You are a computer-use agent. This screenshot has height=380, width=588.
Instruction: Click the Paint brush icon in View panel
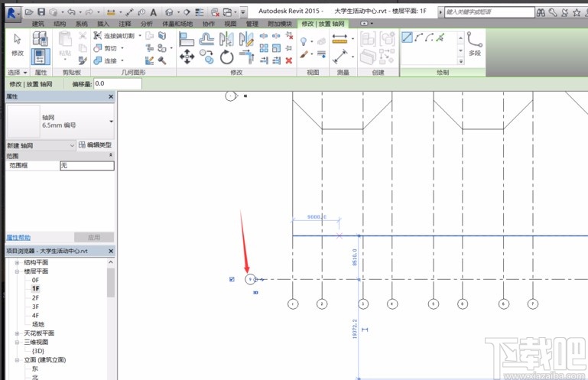click(x=304, y=55)
